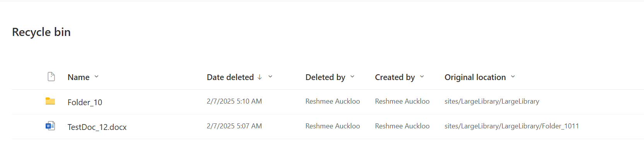Screen dimensions: 644x157
Task: Click the Recycle bin page heading
Action: [x=41, y=32]
